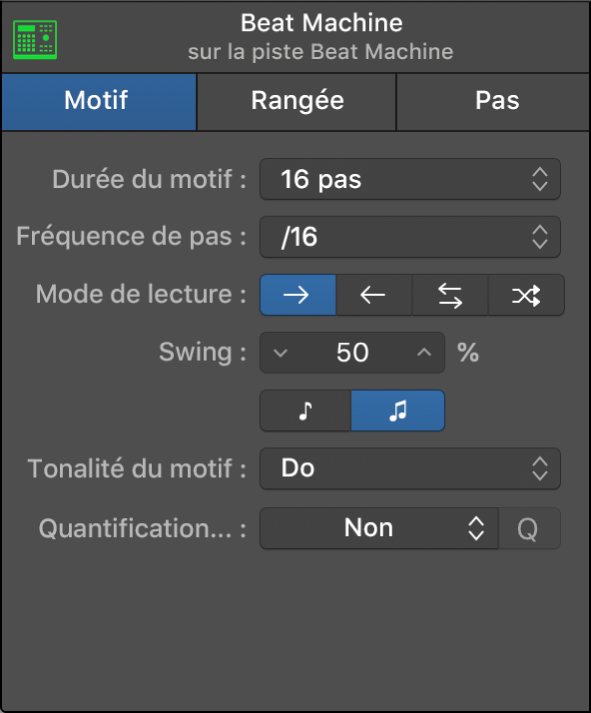Switch to the Rangée tab
Image resolution: width=591 pixels, height=713 pixels.
click(296, 102)
